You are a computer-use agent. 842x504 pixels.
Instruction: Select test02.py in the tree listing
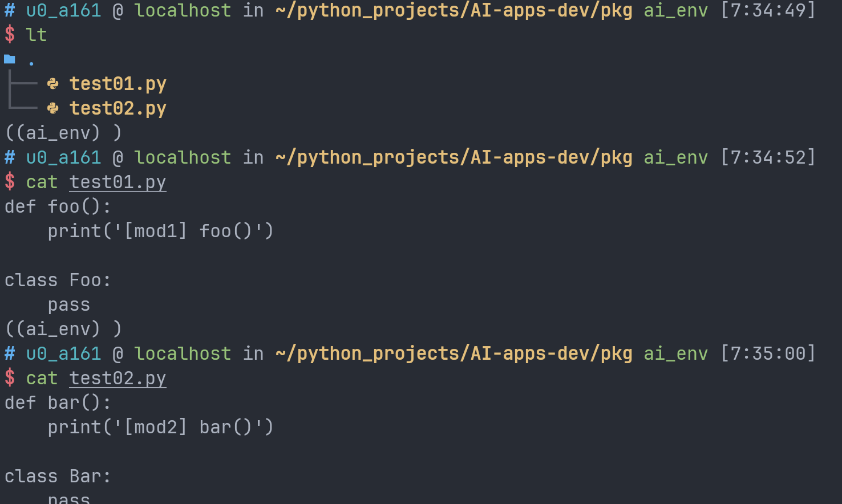118,108
